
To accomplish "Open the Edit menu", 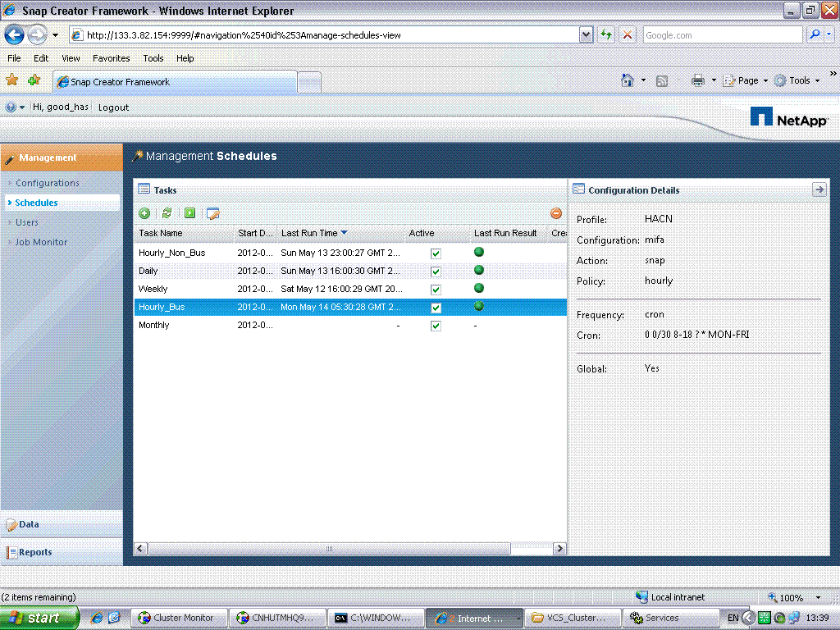I will [x=41, y=58].
